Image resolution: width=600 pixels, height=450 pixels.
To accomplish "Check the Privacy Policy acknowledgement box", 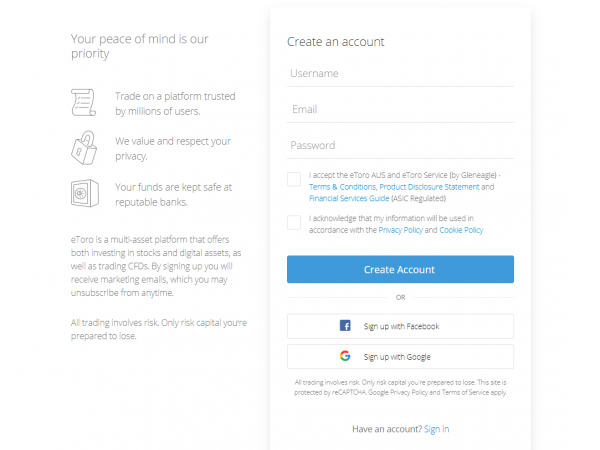I will pos(294,222).
